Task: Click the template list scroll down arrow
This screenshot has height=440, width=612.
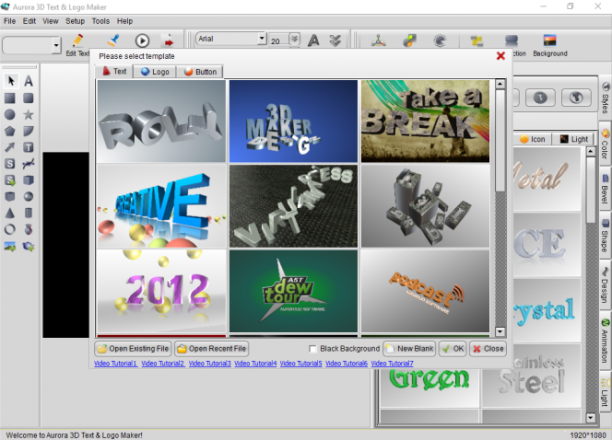Action: click(500, 332)
